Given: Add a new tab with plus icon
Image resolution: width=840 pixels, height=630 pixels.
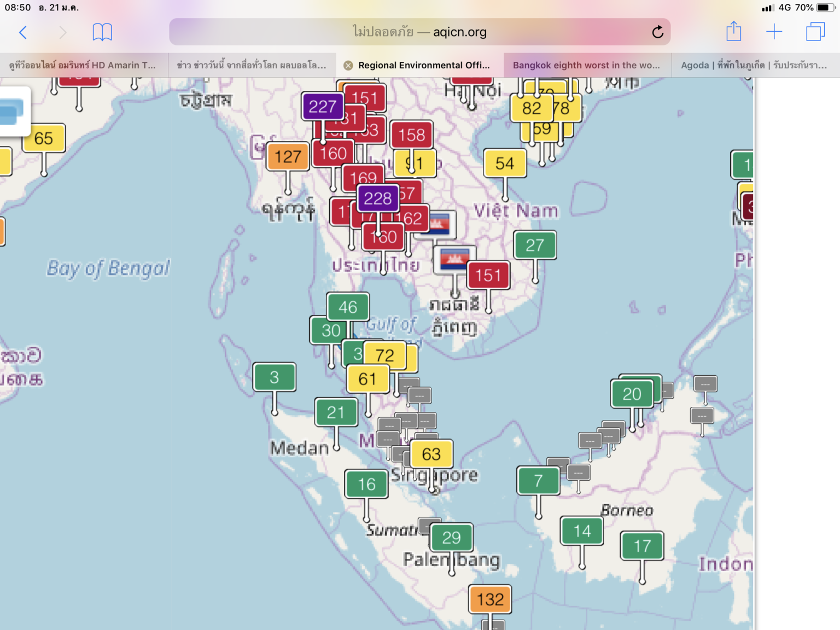Looking at the screenshot, I should click(774, 32).
